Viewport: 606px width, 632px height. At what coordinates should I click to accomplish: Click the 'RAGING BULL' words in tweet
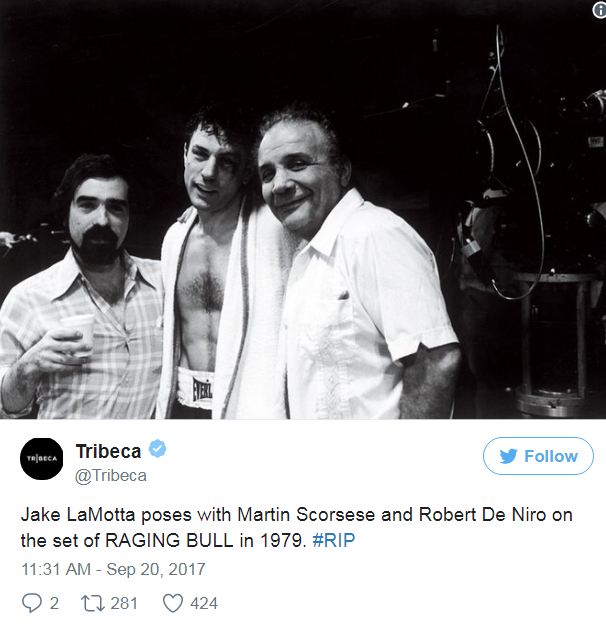click(x=169, y=540)
